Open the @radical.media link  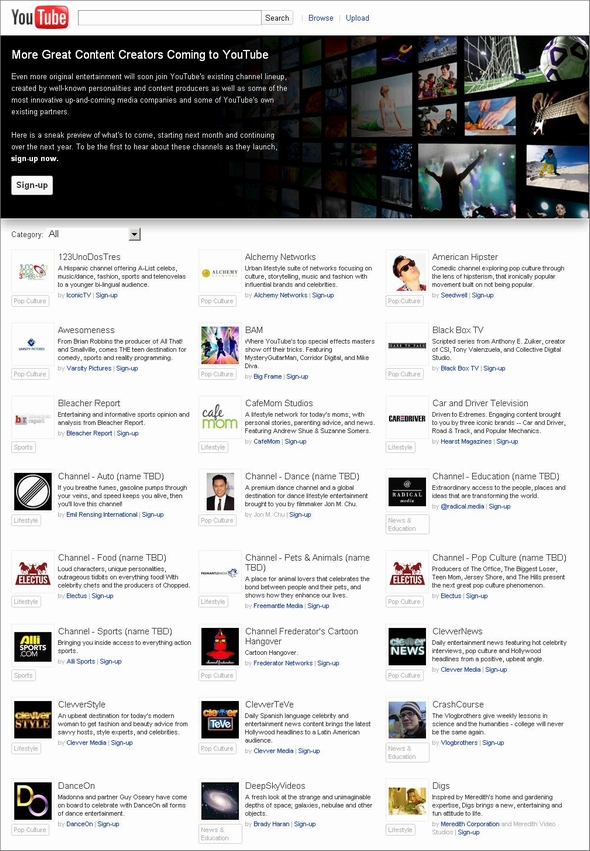click(462, 506)
